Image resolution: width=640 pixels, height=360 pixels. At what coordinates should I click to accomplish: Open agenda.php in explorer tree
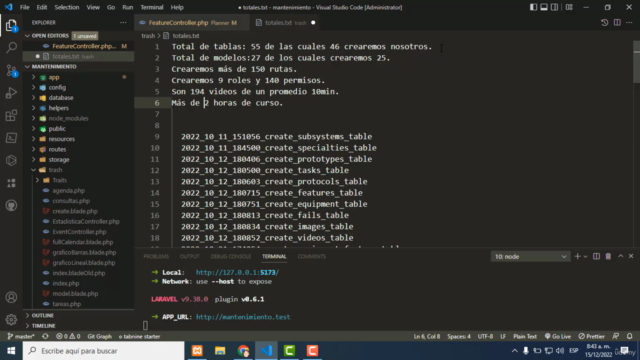click(69, 191)
